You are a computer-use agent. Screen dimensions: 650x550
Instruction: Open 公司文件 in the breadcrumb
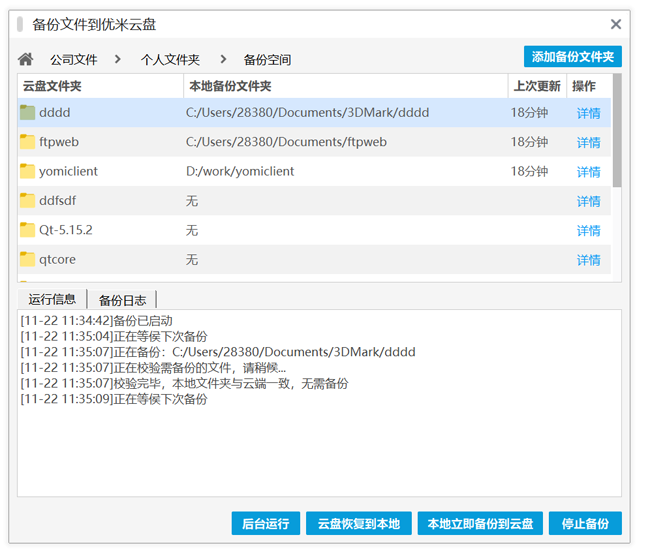click(74, 60)
